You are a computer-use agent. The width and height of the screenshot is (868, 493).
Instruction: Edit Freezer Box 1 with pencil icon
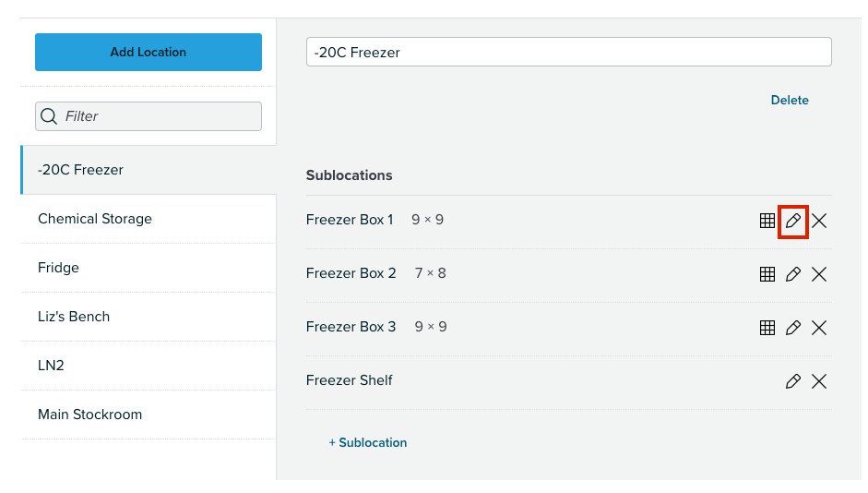[792, 221]
